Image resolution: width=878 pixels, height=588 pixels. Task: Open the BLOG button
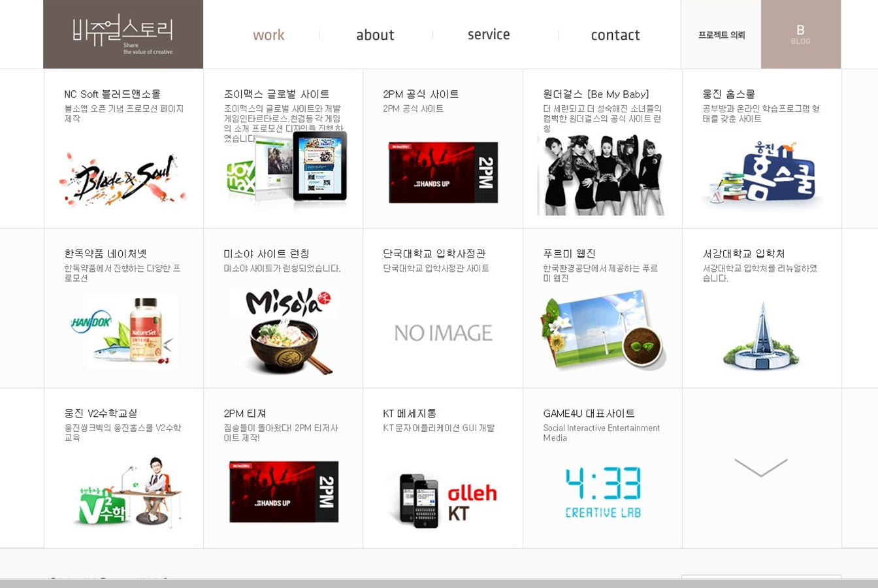pos(800,35)
